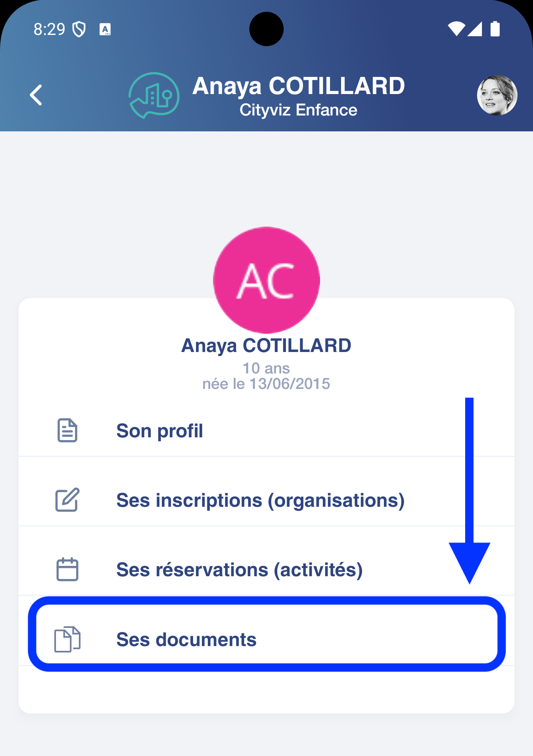Open Ses réservations (activités)
The height and width of the screenshot is (756, 533).
(240, 570)
